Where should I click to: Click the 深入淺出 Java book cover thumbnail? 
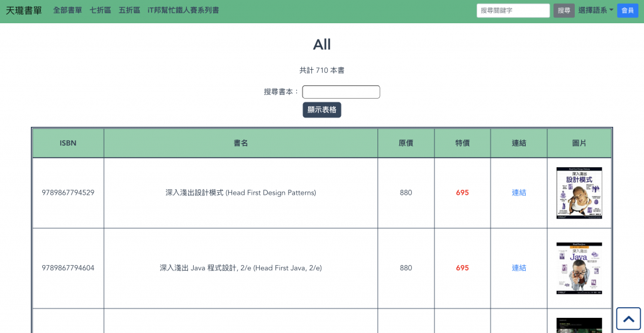[579, 268]
